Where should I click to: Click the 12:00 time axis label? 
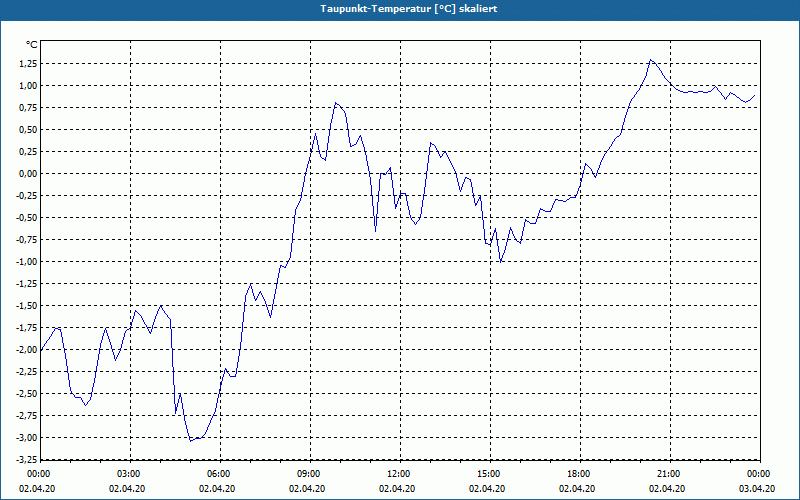click(401, 474)
